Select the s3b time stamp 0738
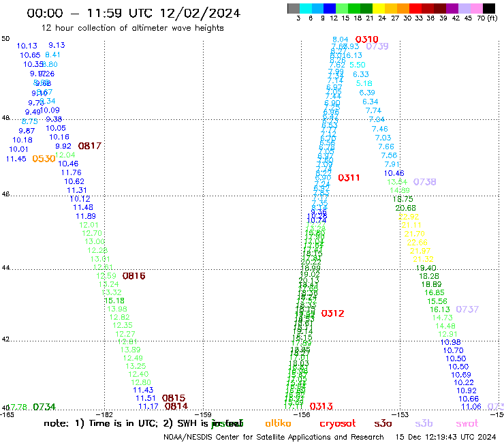The image size is (504, 443). tap(424, 182)
